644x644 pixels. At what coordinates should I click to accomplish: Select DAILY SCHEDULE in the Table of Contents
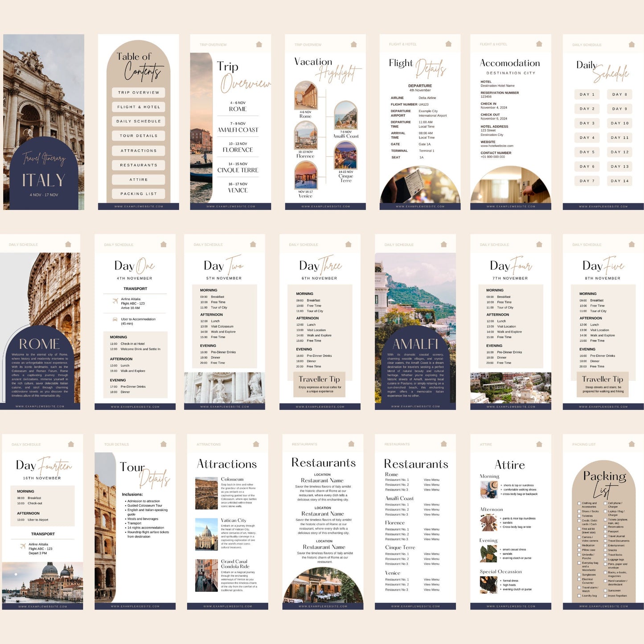pyautogui.click(x=138, y=121)
